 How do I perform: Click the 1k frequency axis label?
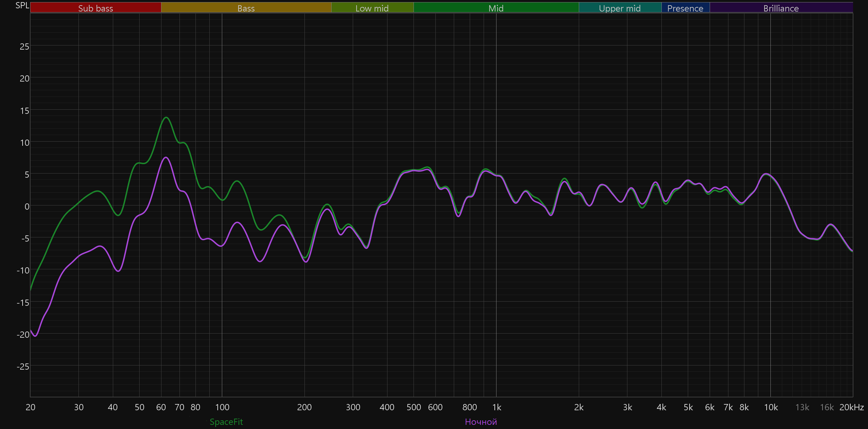(x=496, y=407)
